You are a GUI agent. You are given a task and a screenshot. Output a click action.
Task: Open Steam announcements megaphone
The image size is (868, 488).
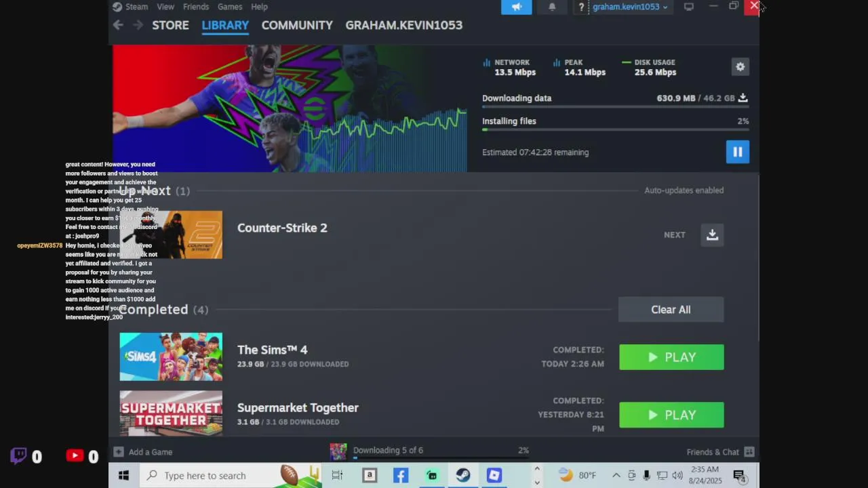pos(517,7)
